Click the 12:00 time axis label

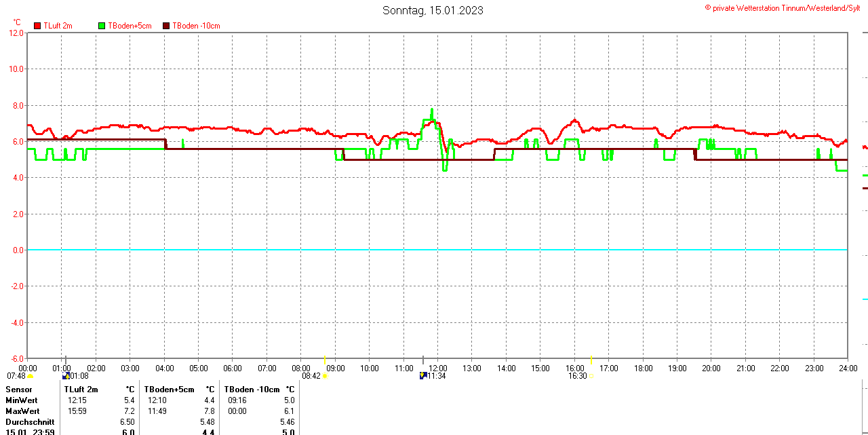point(437,368)
